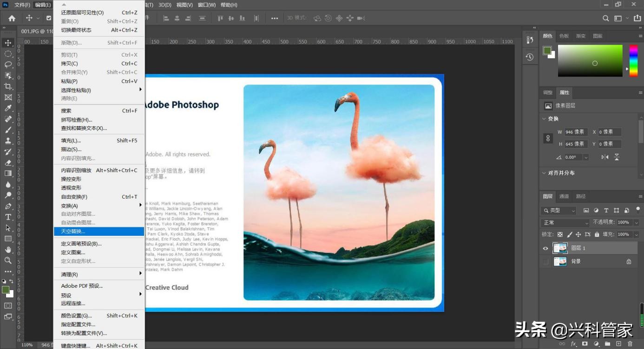Screen dimensions: 644x349
Task: Toggle the width-height link constraint button
Action: click(548, 138)
